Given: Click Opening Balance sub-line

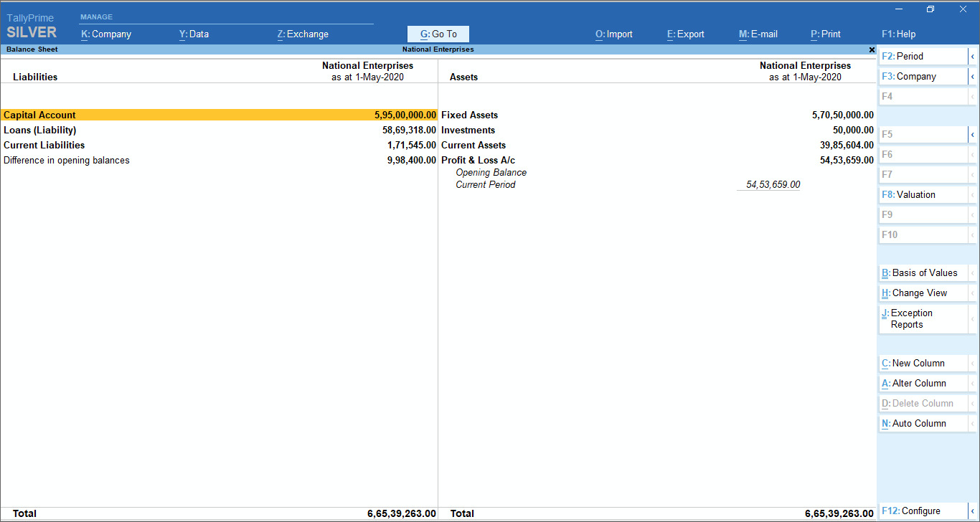Looking at the screenshot, I should (x=491, y=172).
